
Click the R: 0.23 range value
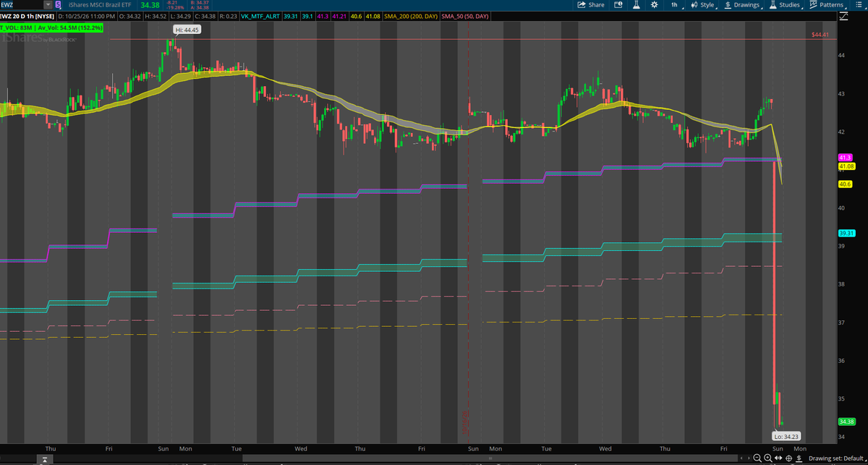229,16
